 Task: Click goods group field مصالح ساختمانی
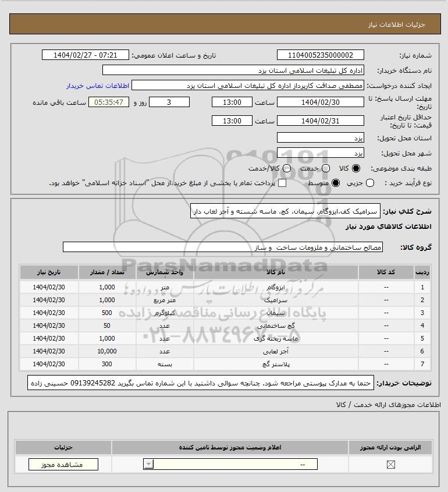tap(223, 247)
